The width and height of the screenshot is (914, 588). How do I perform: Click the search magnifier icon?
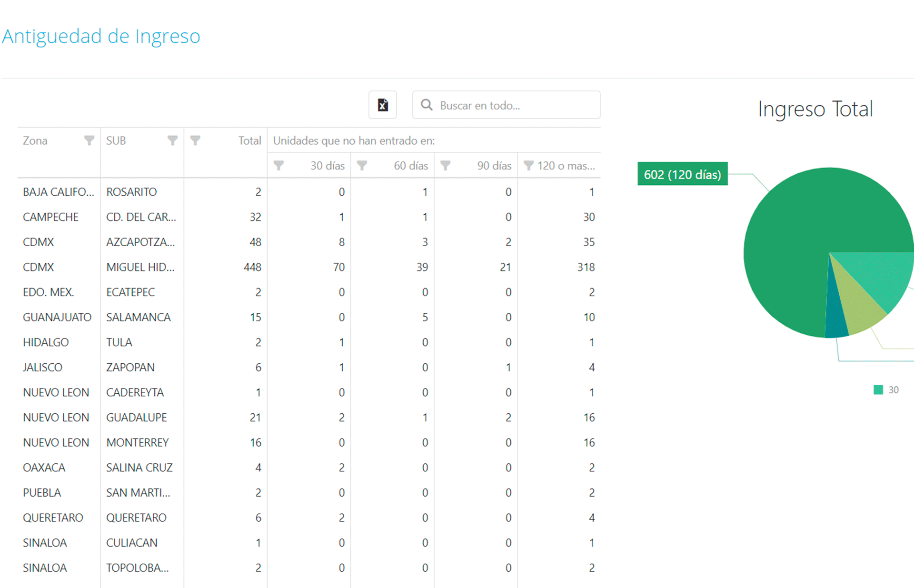(x=427, y=105)
